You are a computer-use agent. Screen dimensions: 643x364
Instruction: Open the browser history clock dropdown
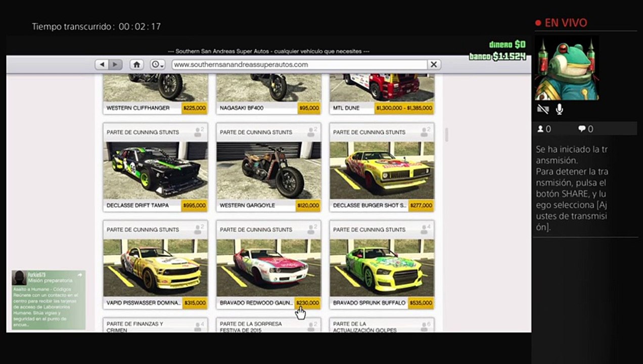click(x=158, y=65)
